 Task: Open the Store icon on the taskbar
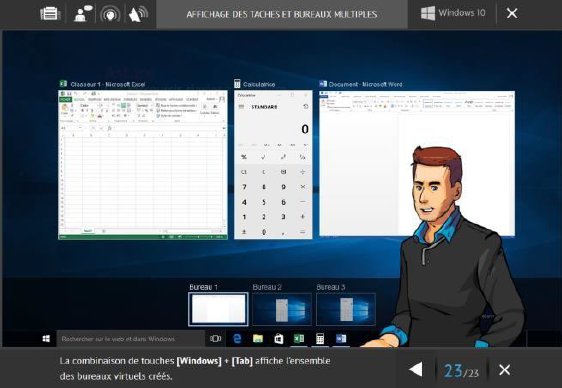(x=278, y=339)
